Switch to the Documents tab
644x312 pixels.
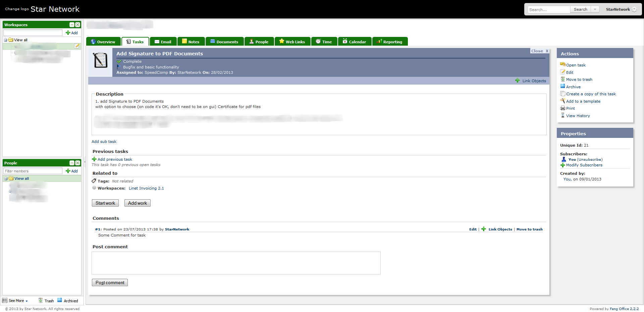224,42
